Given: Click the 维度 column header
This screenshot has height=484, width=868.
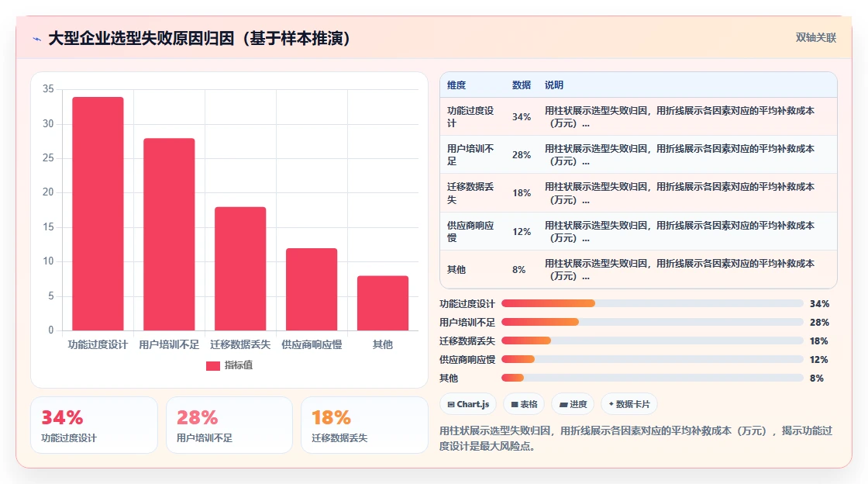Looking at the screenshot, I should (456, 85).
